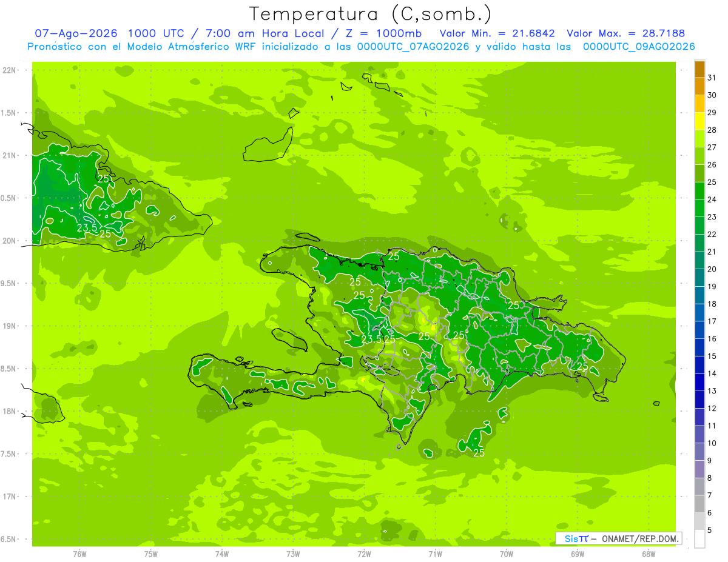The image size is (728, 562).
Task: Click the "71W" longitude label
Action: pyautogui.click(x=435, y=554)
